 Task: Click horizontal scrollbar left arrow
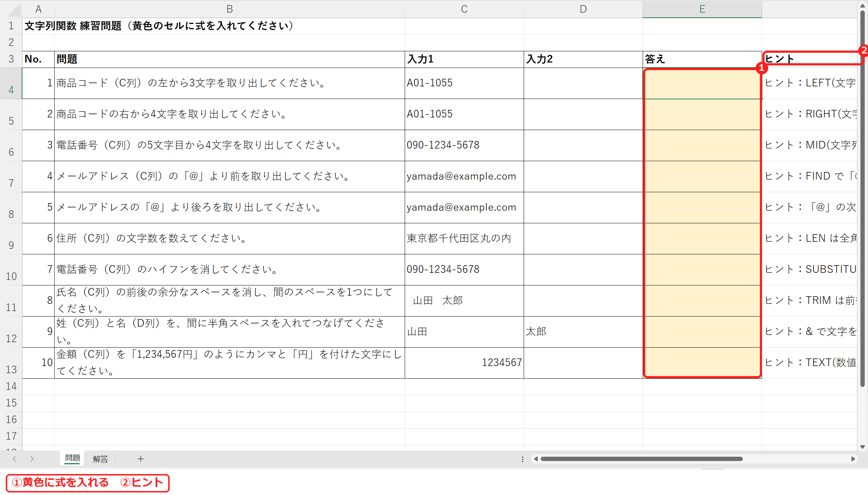tap(536, 459)
